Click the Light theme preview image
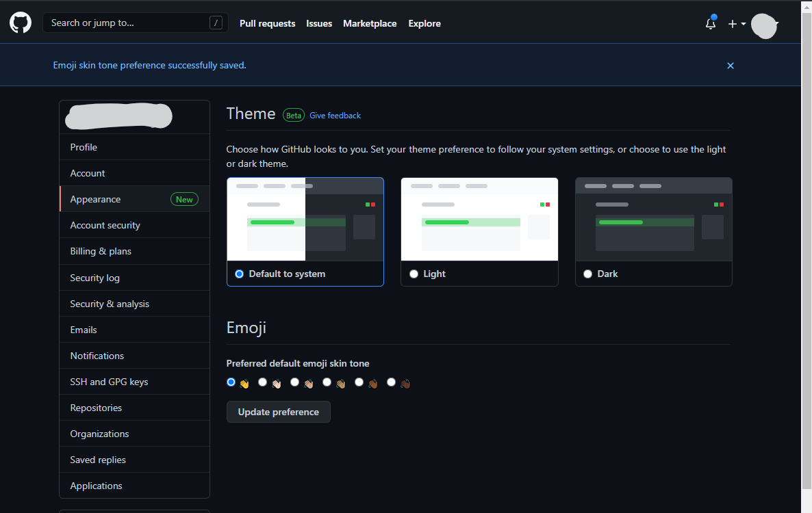Viewport: 812px width, 513px height. [x=479, y=220]
